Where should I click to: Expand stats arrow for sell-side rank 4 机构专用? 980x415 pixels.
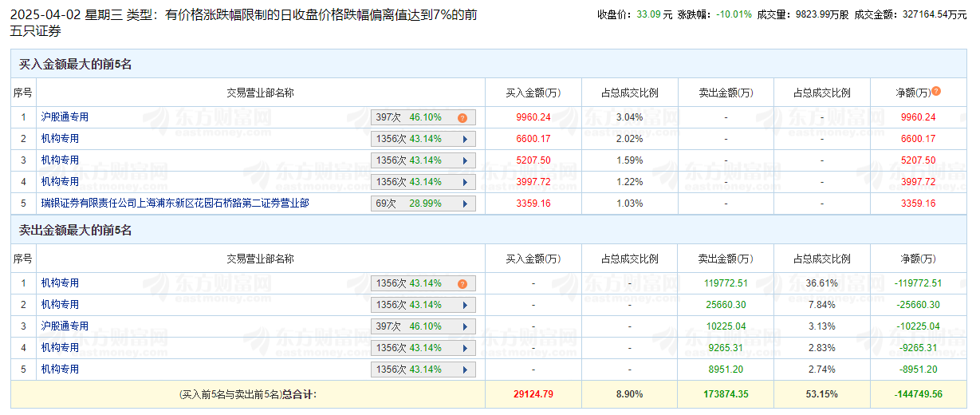(465, 348)
